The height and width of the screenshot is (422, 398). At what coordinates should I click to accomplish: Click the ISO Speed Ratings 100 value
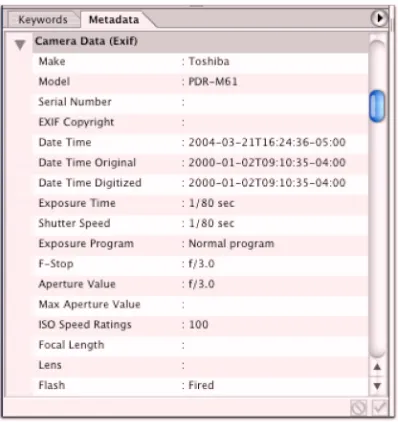point(198,325)
